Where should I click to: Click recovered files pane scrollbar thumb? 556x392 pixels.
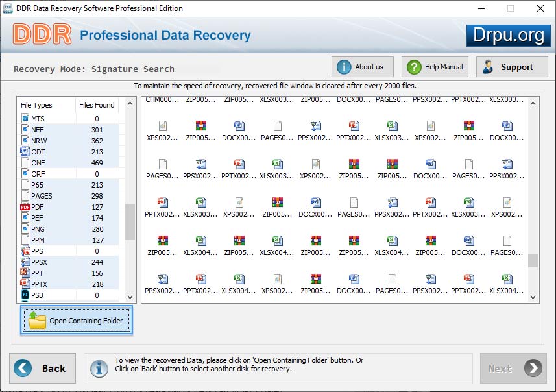533,261
